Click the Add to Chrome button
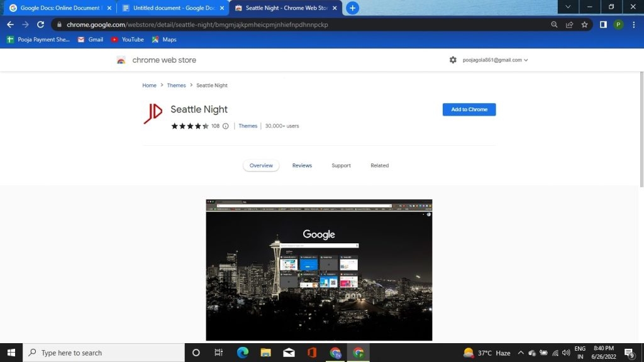 469,109
